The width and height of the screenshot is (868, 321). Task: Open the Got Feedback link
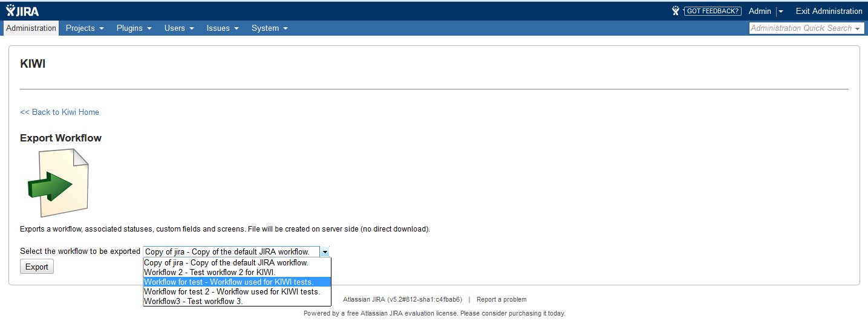point(713,11)
